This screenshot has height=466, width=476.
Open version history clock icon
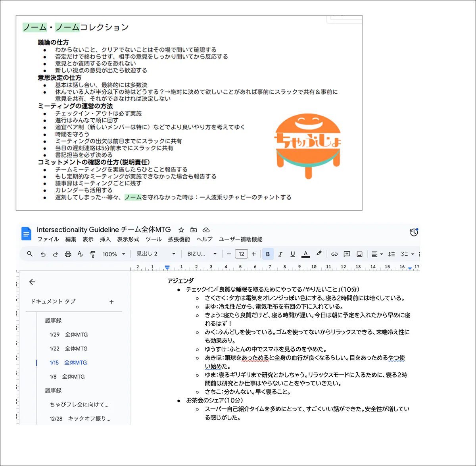click(414, 232)
